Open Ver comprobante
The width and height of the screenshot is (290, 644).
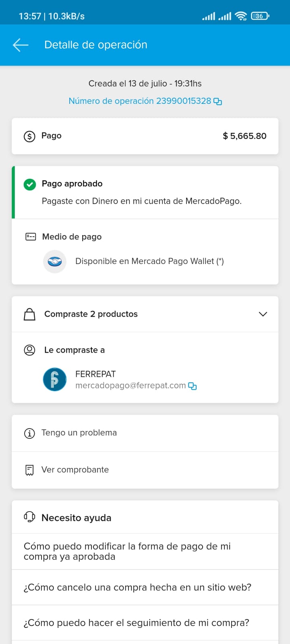tap(145, 470)
